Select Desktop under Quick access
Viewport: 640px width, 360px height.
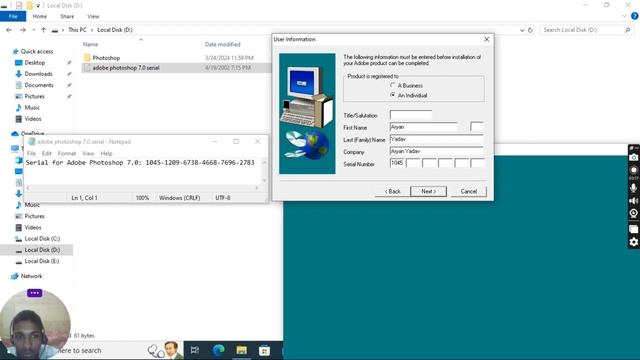point(35,62)
